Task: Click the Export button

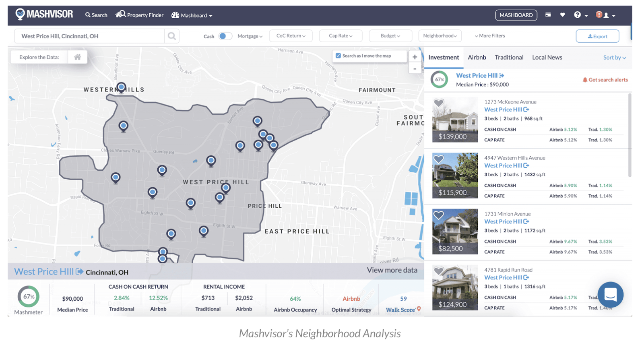Action: pos(597,36)
